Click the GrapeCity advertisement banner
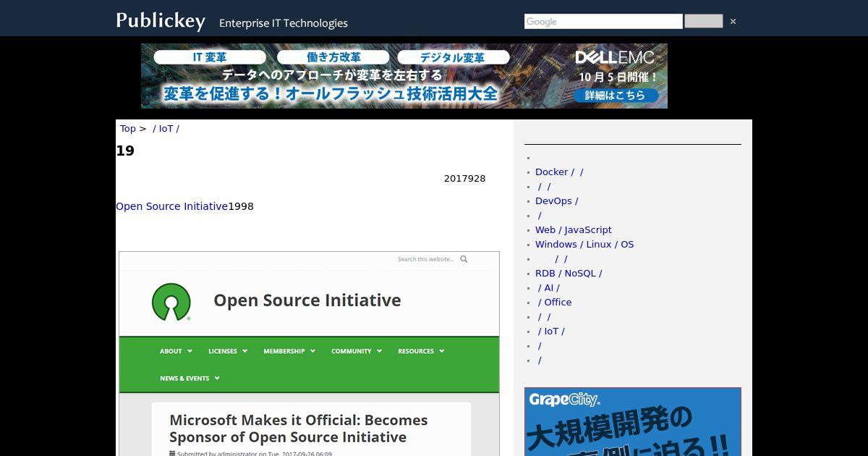This screenshot has height=456, width=868. (633, 422)
